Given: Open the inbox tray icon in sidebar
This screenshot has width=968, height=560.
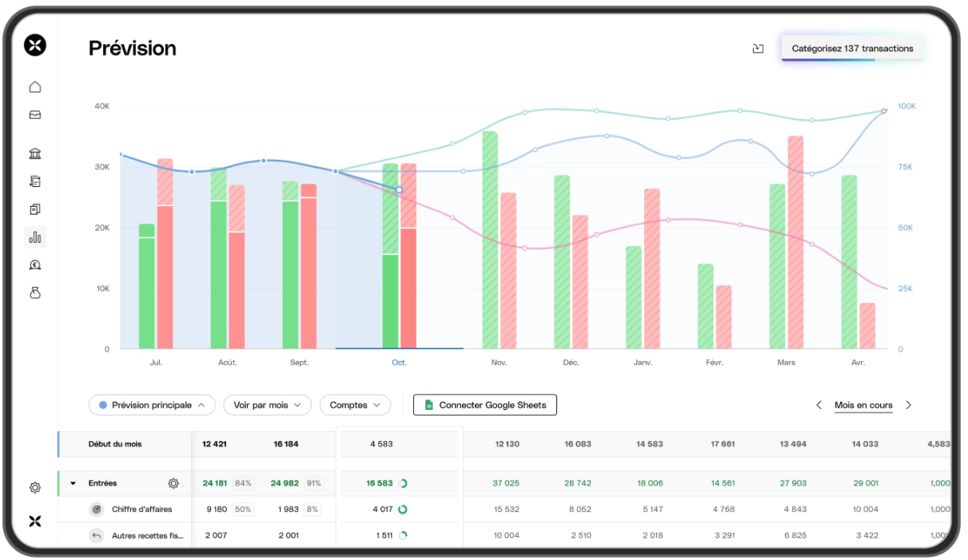Looking at the screenshot, I should click(x=35, y=115).
